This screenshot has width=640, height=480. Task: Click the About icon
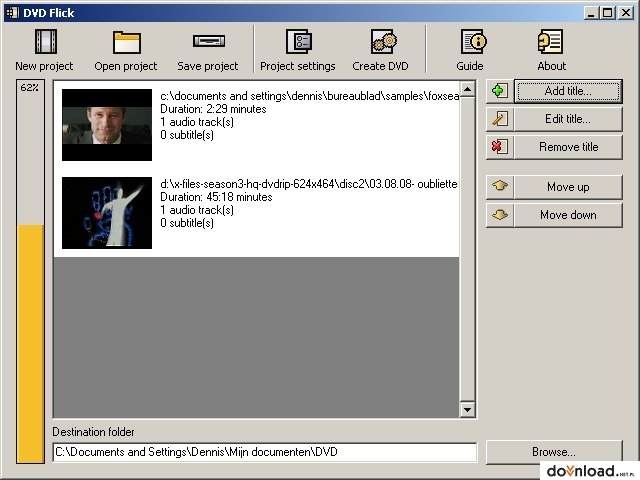[551, 41]
